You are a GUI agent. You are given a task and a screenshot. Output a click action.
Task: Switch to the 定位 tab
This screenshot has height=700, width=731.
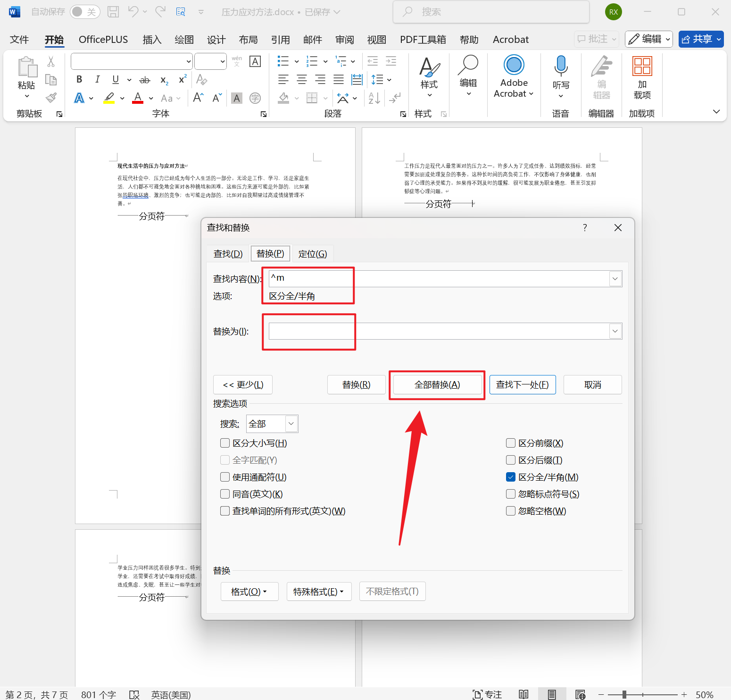[x=313, y=253]
